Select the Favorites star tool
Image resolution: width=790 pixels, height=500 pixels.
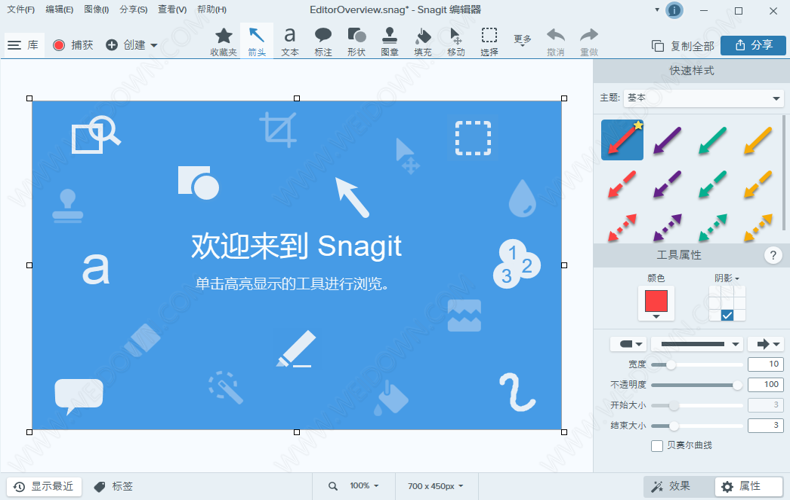[224, 41]
